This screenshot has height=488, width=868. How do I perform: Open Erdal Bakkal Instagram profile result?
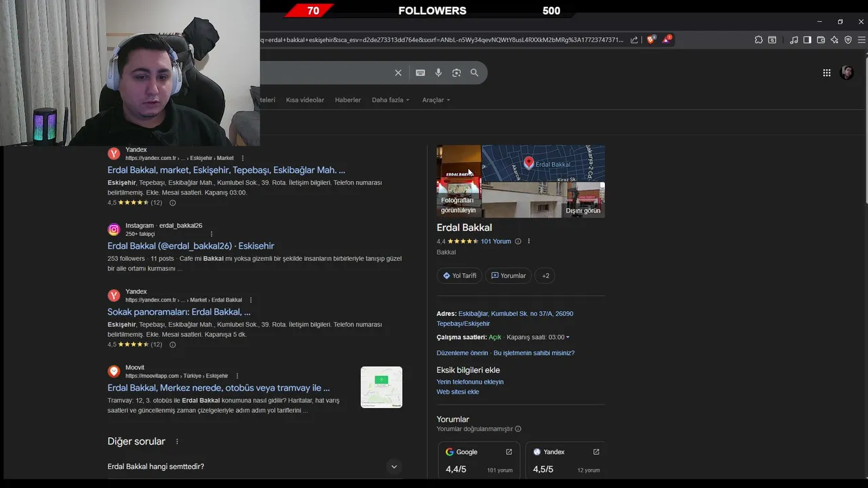[191, 246]
